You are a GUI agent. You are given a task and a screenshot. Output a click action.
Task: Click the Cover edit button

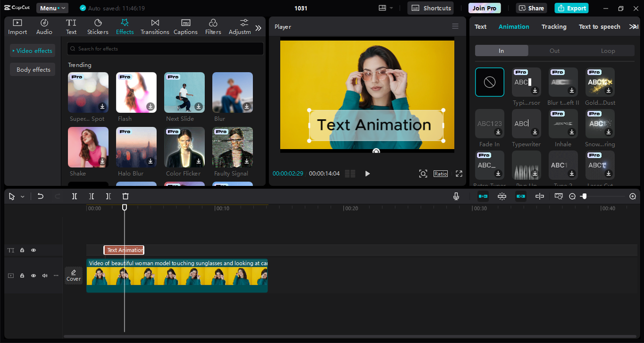pyautogui.click(x=73, y=276)
